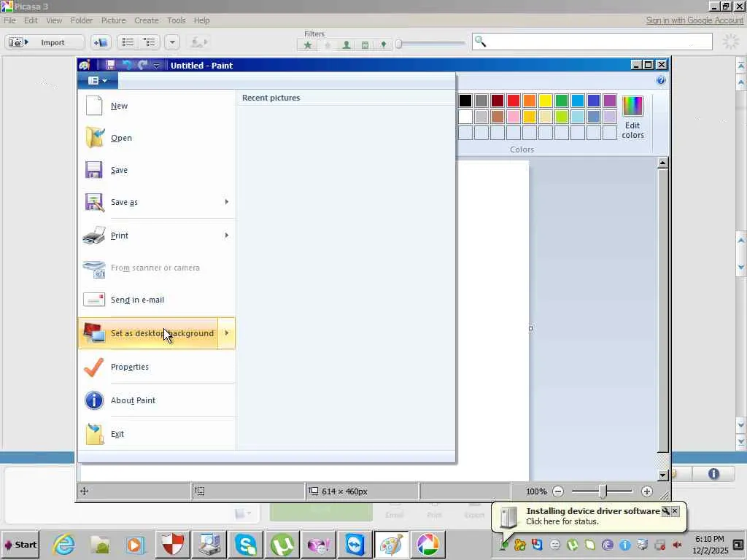Click the Print printer icon in Paint menu
This screenshot has width=747, height=560.
(x=94, y=236)
